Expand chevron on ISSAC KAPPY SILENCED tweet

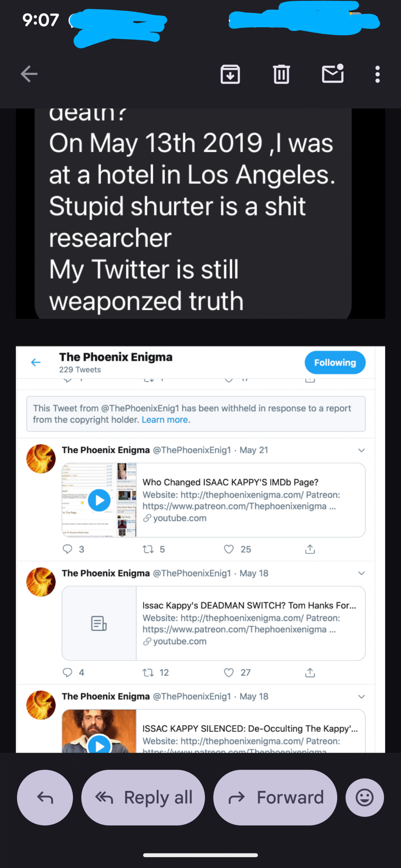point(361,696)
